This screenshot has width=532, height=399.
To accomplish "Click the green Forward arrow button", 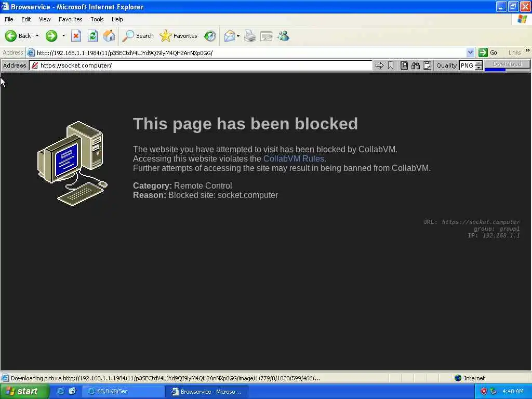I will [51, 36].
